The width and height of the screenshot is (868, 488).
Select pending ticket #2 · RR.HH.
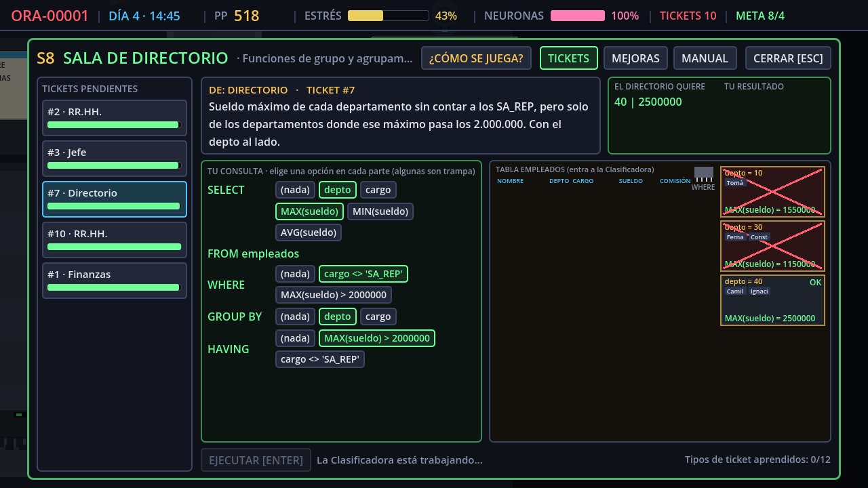coord(115,118)
